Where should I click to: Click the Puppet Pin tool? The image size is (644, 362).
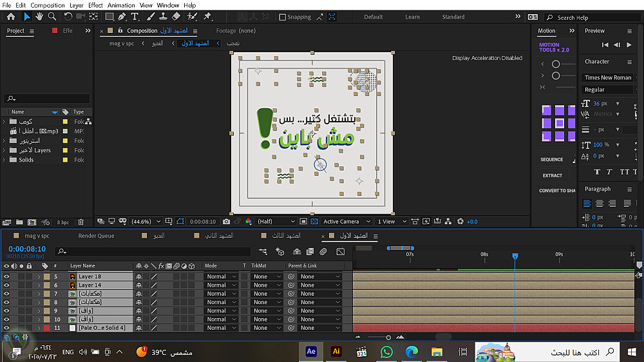pos(208,17)
